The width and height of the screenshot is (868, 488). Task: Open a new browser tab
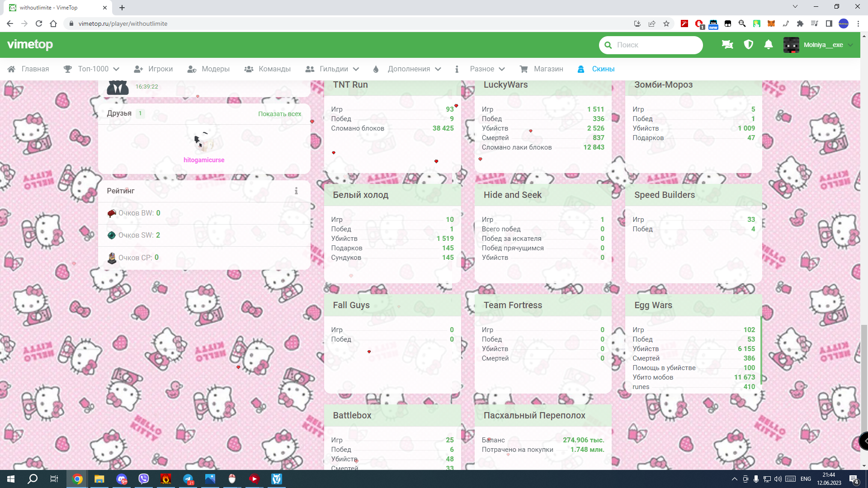pos(122,8)
